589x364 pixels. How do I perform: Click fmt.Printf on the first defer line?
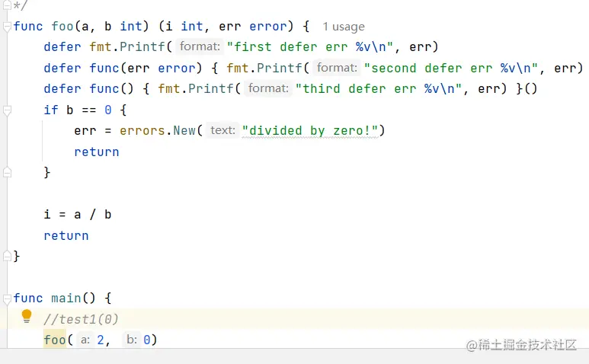127,47
